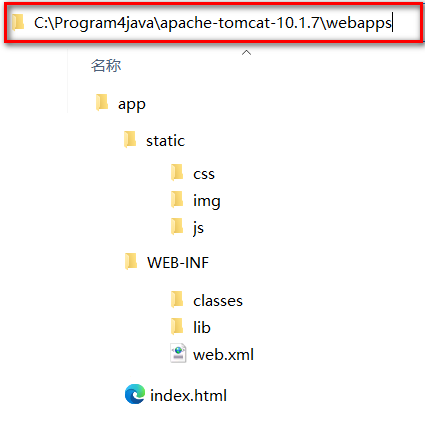Select the classes folder label

pyautogui.click(x=218, y=301)
